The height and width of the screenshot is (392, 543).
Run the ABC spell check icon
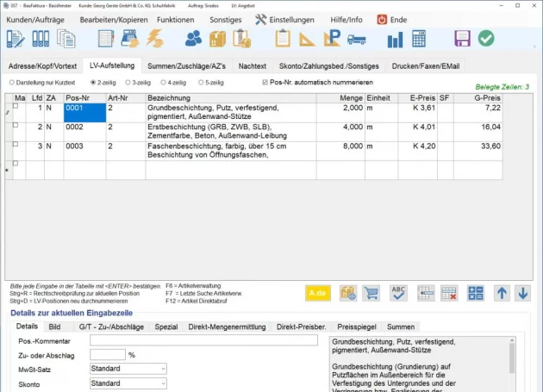coord(398,293)
